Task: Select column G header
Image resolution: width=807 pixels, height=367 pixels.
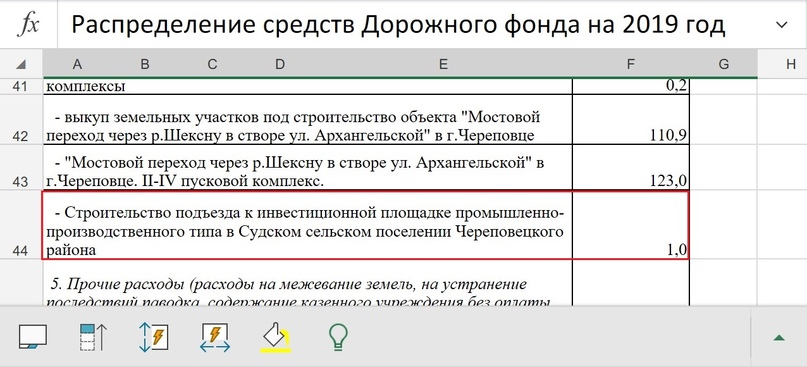Action: 723,64
